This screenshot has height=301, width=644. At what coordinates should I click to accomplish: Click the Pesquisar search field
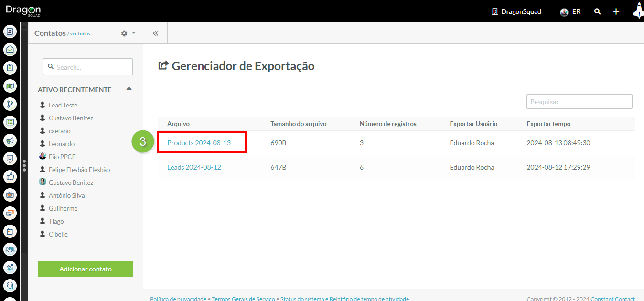click(579, 102)
